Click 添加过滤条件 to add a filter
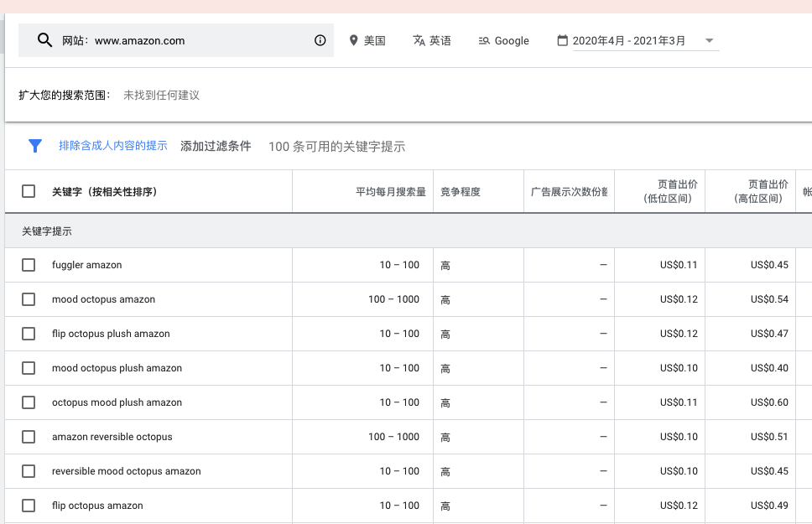Image resolution: width=812 pixels, height=524 pixels. click(214, 146)
